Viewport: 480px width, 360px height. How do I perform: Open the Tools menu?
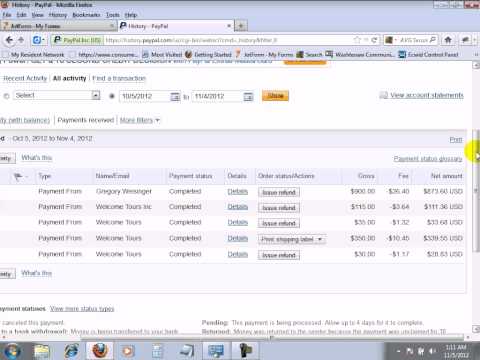[113, 15]
